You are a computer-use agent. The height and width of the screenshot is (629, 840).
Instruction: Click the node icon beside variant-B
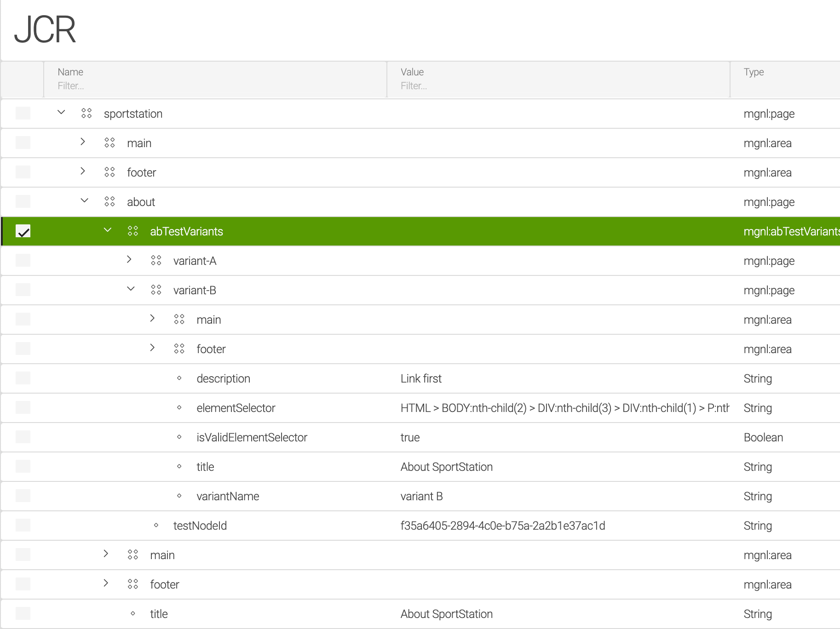point(156,290)
